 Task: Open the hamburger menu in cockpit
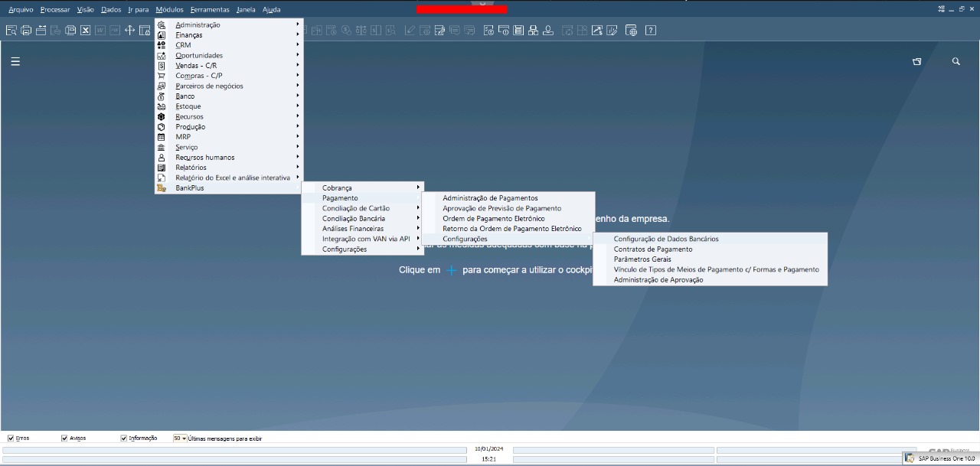[x=15, y=62]
